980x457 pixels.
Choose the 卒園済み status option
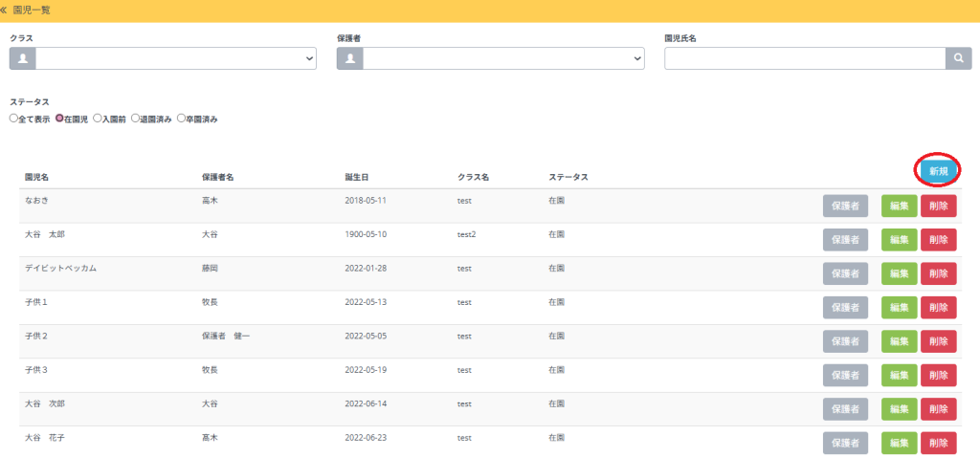point(182,120)
